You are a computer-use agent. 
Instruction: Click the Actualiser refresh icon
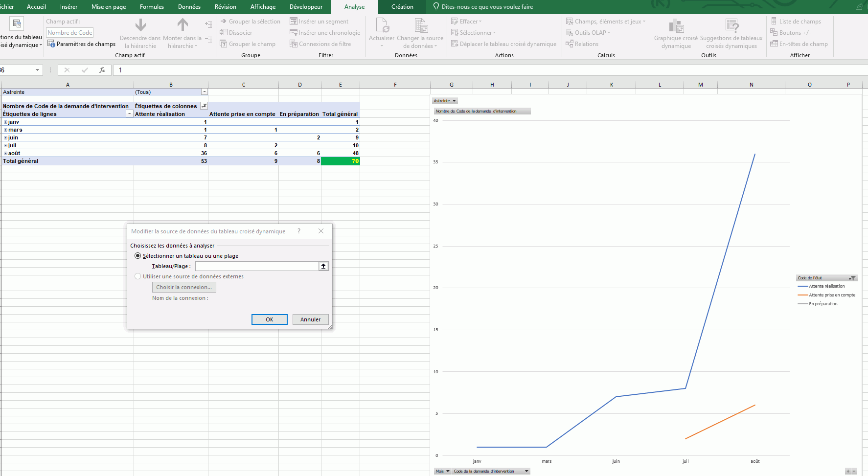click(x=382, y=25)
